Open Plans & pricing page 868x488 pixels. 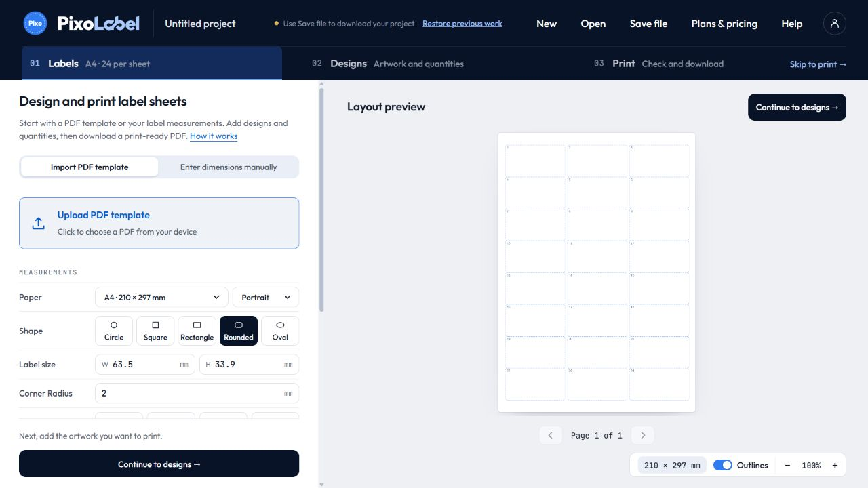tap(724, 24)
